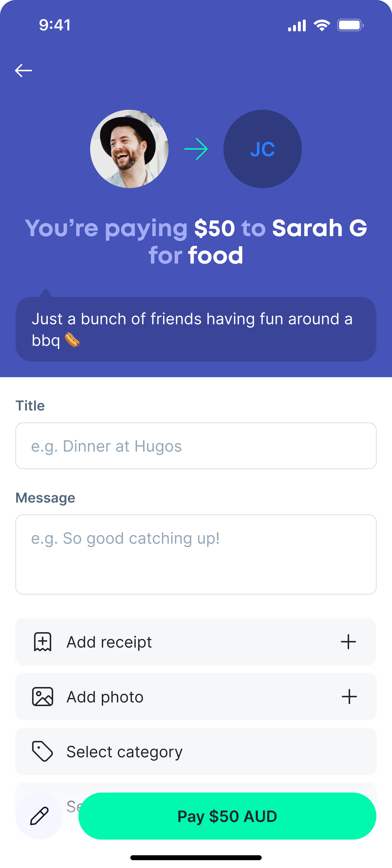The height and width of the screenshot is (868, 392).
Task: Focus the Title input field
Action: pos(196,446)
